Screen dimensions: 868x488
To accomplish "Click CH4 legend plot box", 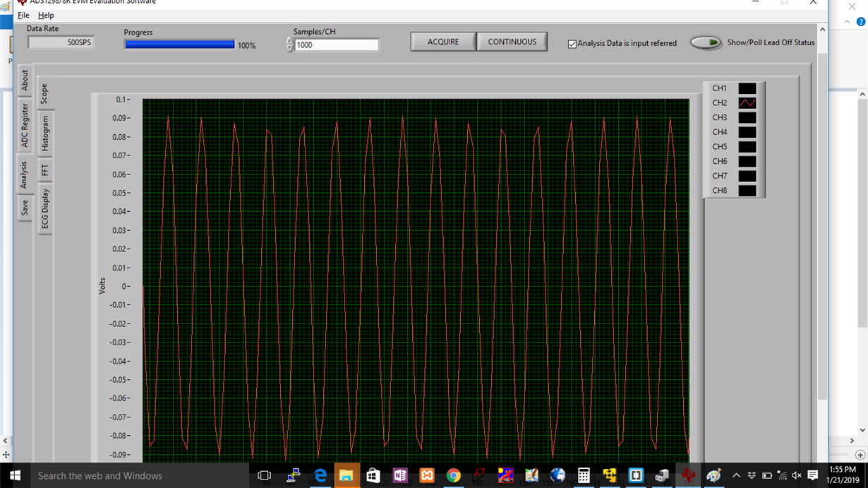I will (x=747, y=132).
